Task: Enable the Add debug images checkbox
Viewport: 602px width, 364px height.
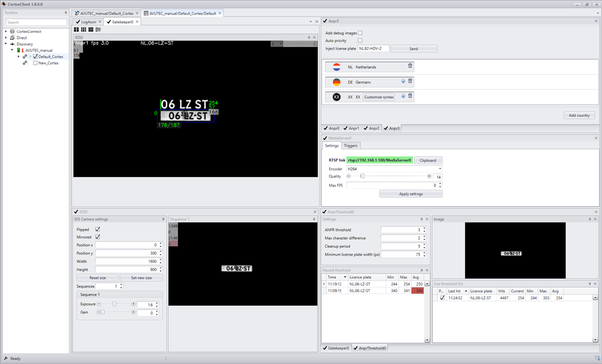Action: 360,33
